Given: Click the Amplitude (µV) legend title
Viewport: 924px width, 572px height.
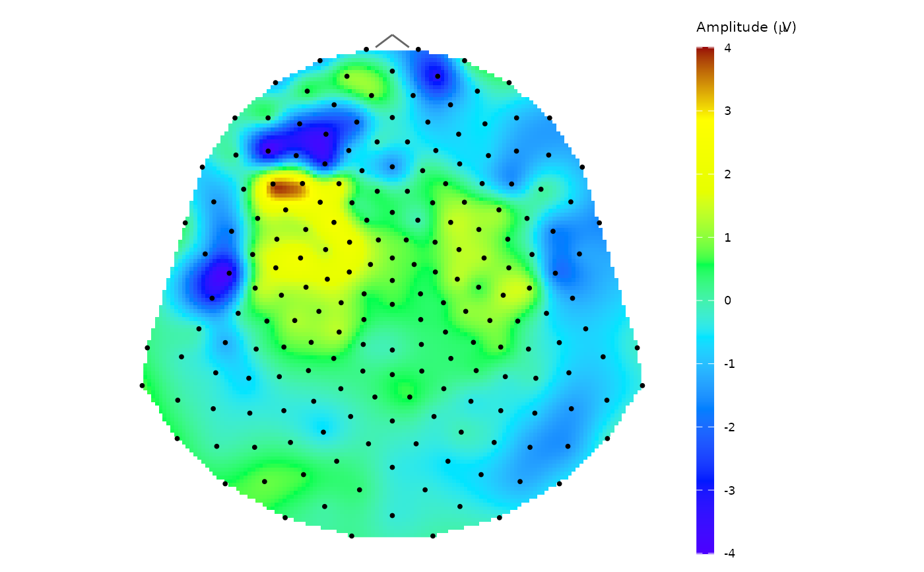Looking at the screenshot, I should (x=746, y=28).
